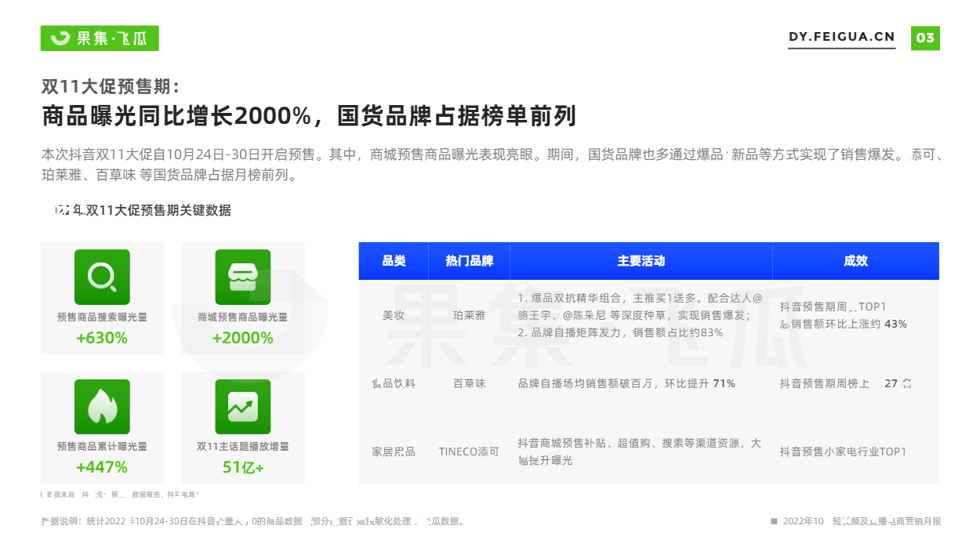Click the green trend chart topic icon
The height and width of the screenshot is (551, 980).
coord(243,407)
